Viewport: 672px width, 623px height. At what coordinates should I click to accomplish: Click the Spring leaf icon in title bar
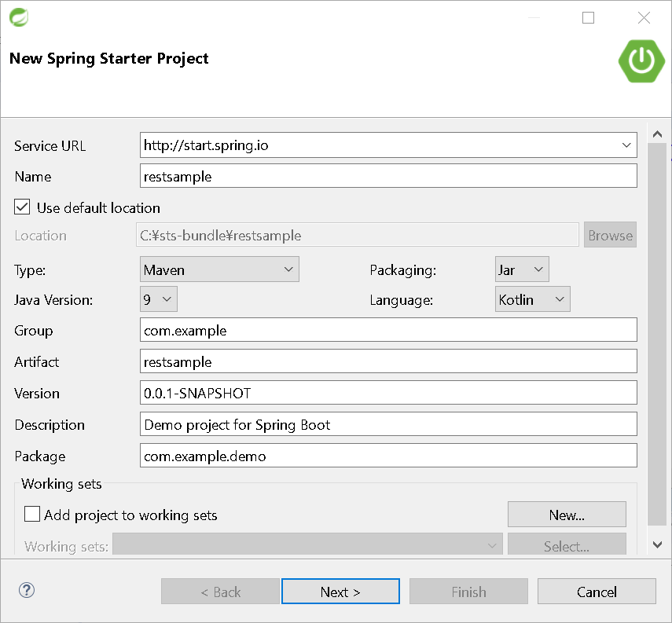[19, 17]
